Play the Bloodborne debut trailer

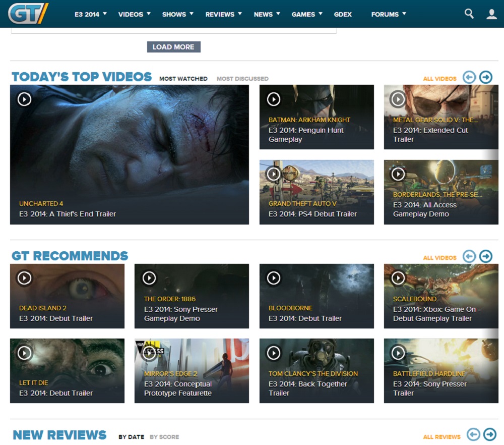pyautogui.click(x=274, y=278)
